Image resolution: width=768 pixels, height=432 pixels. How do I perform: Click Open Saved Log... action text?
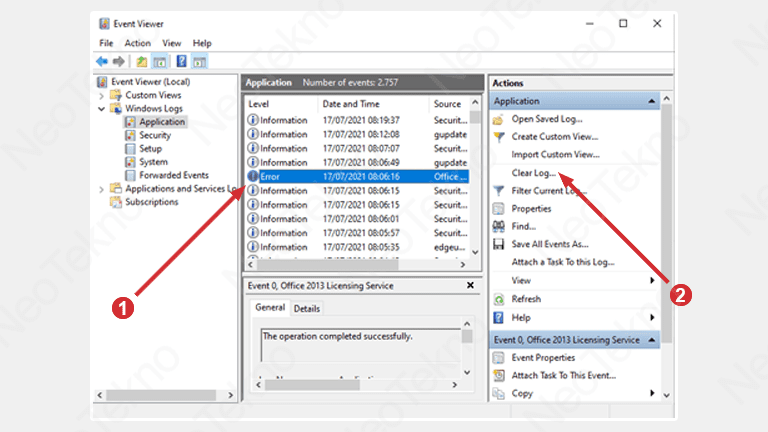[547, 119]
